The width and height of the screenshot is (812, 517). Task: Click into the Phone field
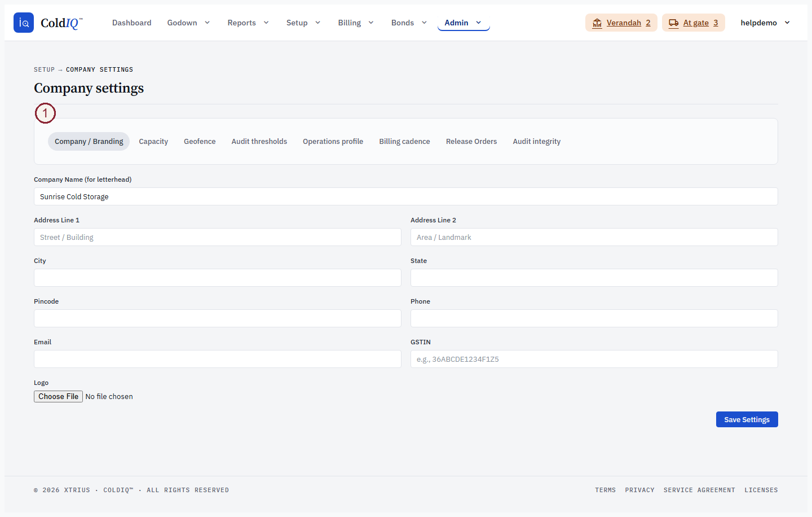tap(594, 318)
